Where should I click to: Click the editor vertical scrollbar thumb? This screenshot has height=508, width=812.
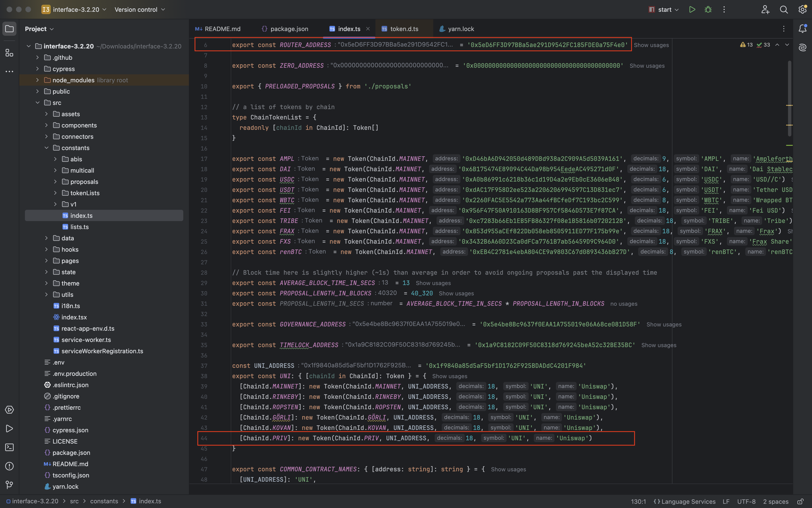pyautogui.click(x=789, y=99)
